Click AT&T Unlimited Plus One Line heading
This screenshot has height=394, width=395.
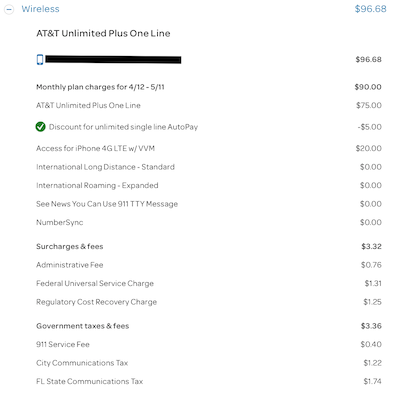pos(103,33)
